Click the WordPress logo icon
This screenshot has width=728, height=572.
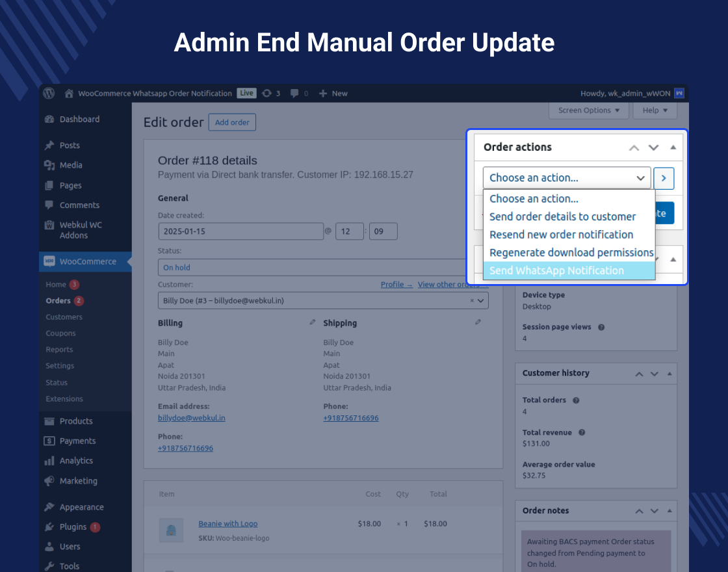click(49, 94)
